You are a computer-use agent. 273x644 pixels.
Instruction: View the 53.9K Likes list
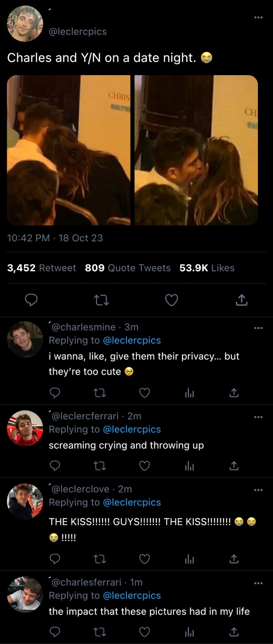207,268
